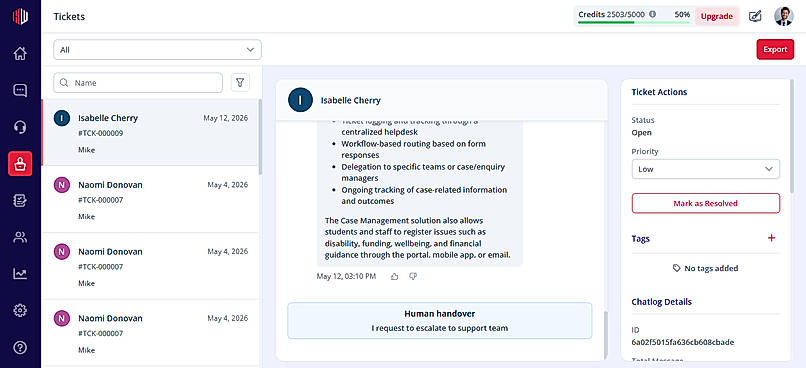Click the 50% credits percentage
Viewport: 806px width, 368px height.
click(x=682, y=14)
